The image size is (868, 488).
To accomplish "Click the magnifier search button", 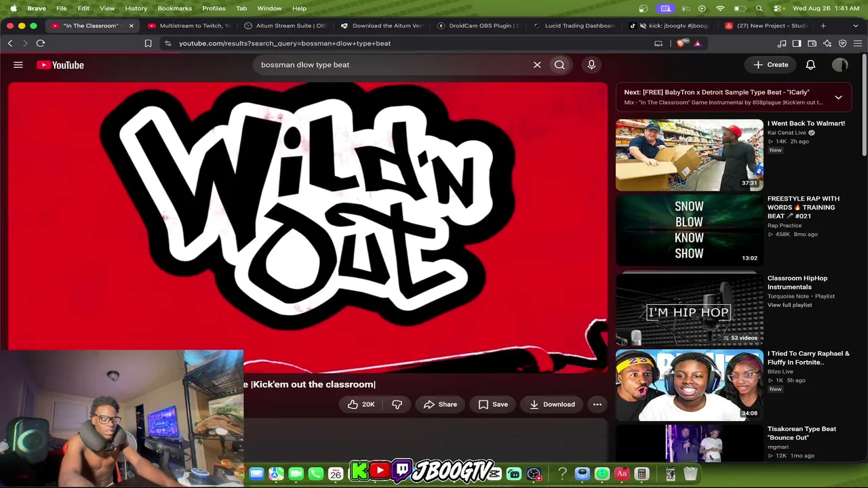I will tap(559, 65).
